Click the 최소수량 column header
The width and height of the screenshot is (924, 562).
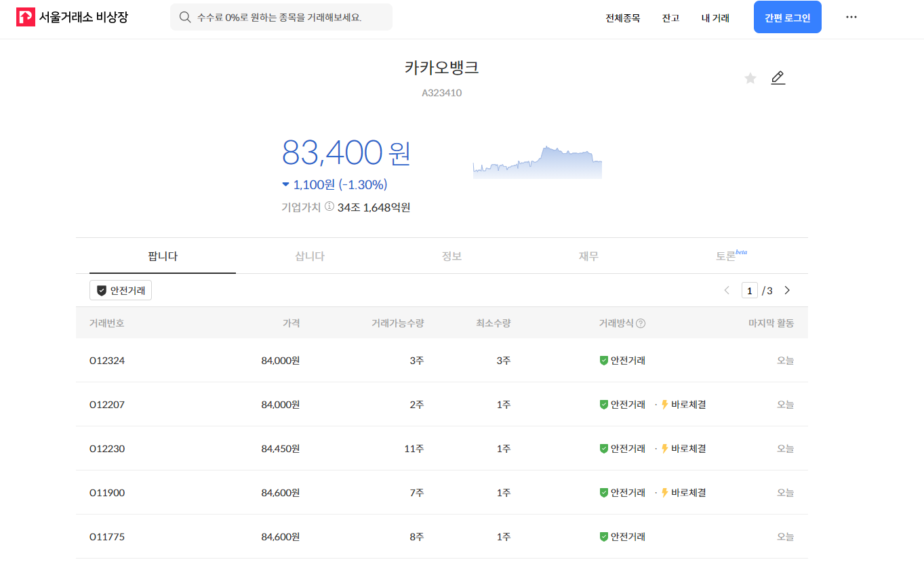(x=494, y=323)
